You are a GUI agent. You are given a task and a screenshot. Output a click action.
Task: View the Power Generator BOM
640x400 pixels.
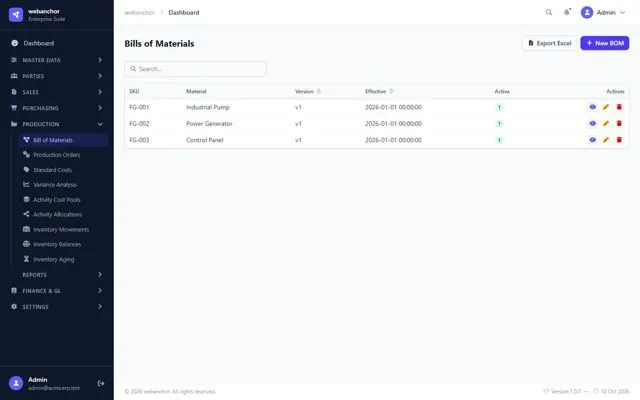pyautogui.click(x=593, y=123)
